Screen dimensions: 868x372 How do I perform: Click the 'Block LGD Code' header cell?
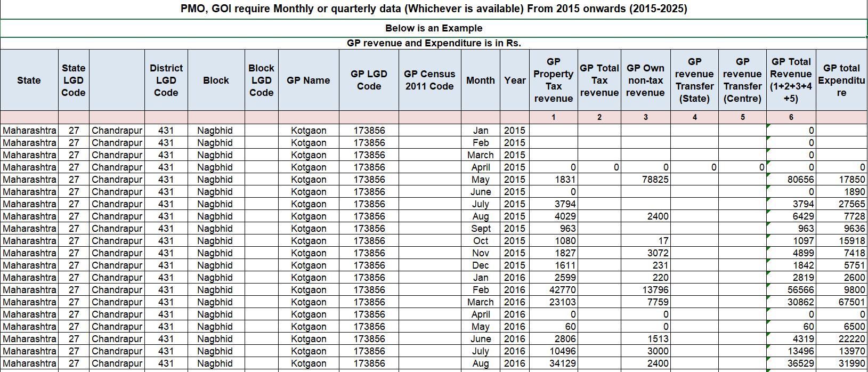[261, 80]
